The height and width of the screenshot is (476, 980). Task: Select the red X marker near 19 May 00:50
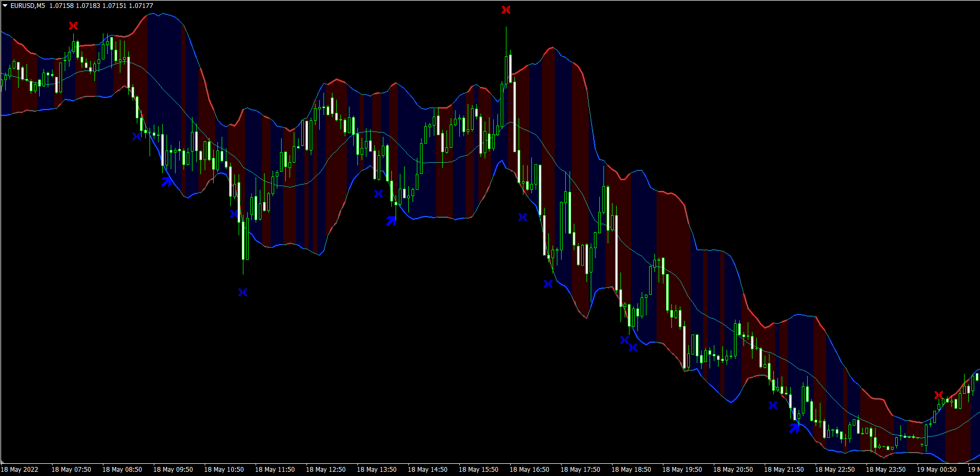939,395
